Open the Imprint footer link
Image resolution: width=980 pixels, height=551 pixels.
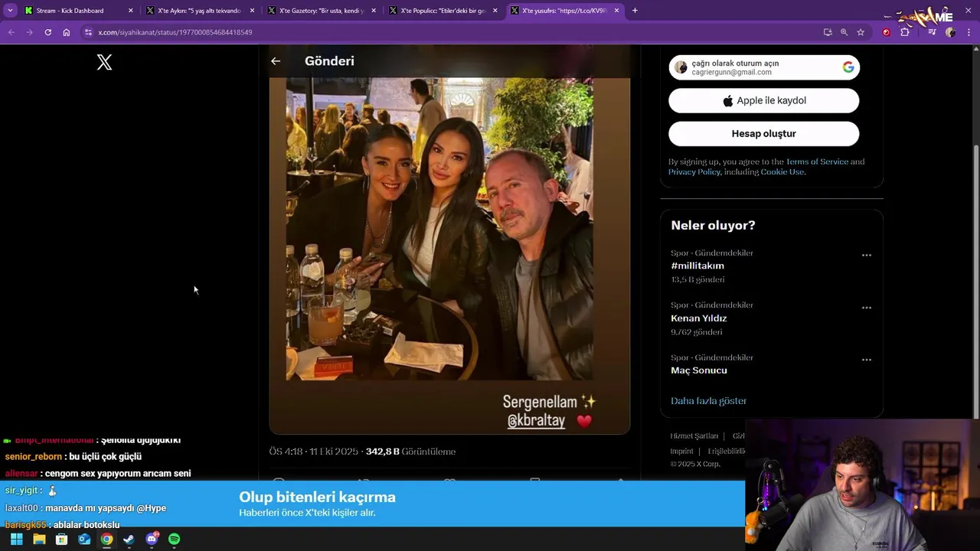681,452
